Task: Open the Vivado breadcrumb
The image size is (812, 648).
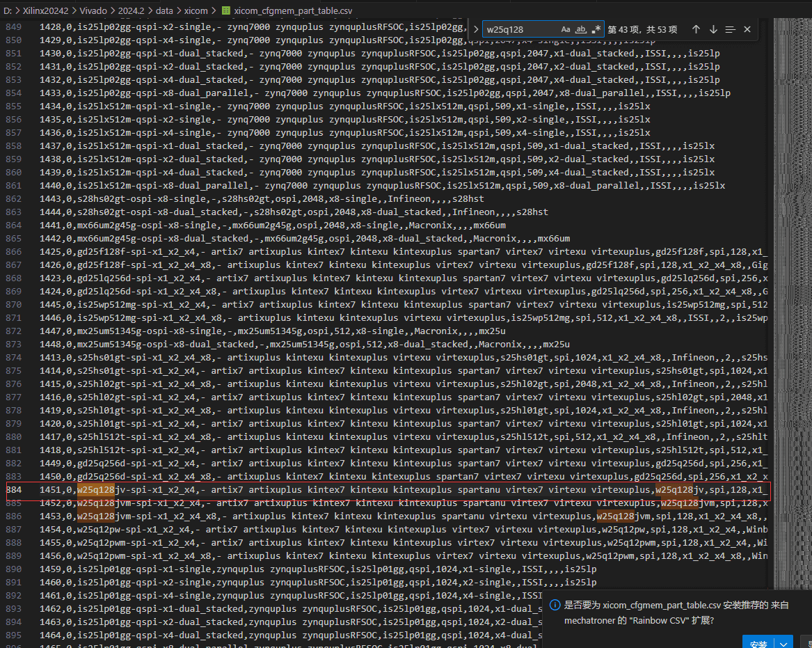Action: pyautogui.click(x=93, y=10)
